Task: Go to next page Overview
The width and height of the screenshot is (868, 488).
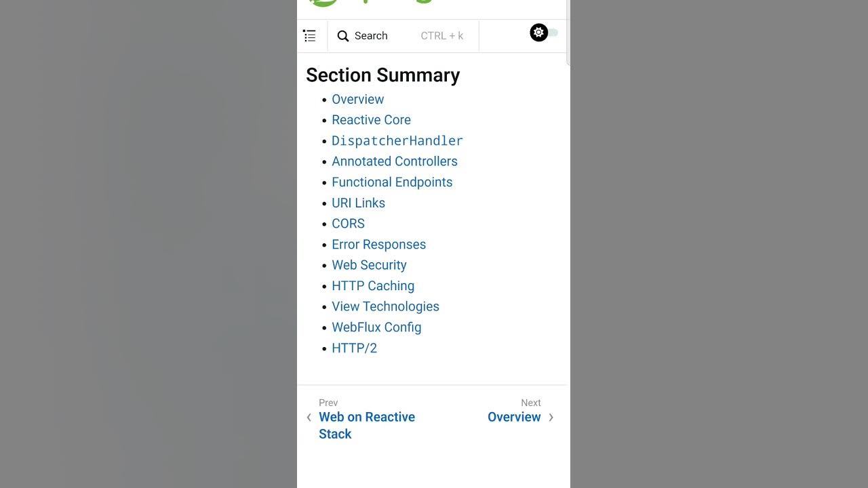Action: [514, 417]
